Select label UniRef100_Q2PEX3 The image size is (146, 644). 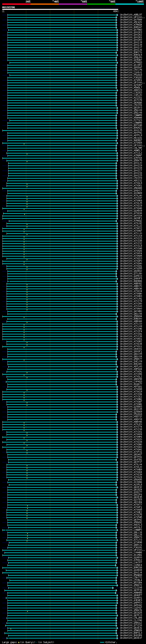pyautogui.click(x=131, y=276)
